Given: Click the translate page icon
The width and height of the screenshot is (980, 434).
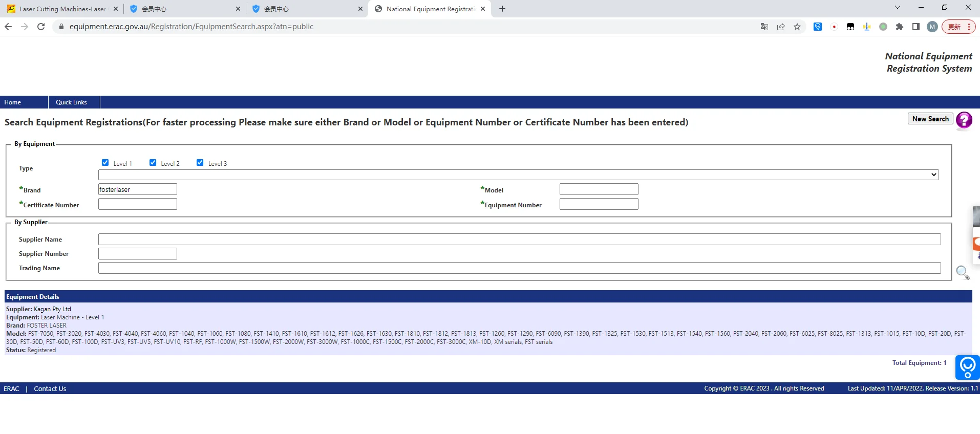Looking at the screenshot, I should coord(764,27).
